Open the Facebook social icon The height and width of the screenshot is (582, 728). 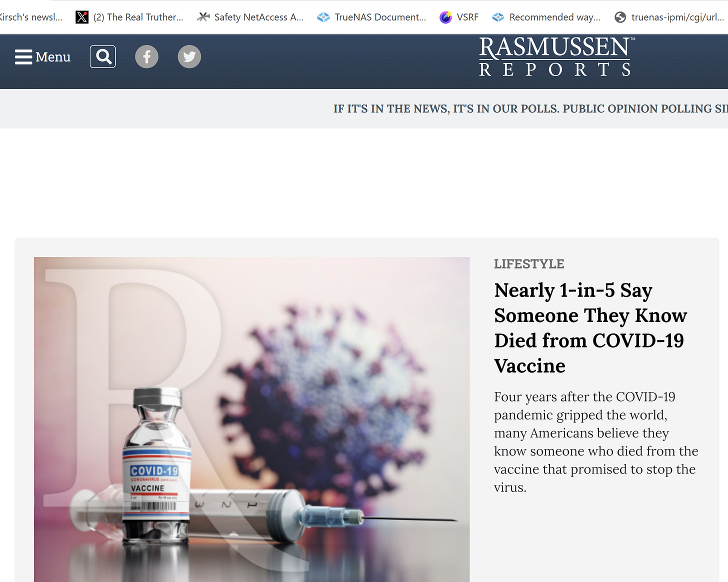tap(146, 56)
